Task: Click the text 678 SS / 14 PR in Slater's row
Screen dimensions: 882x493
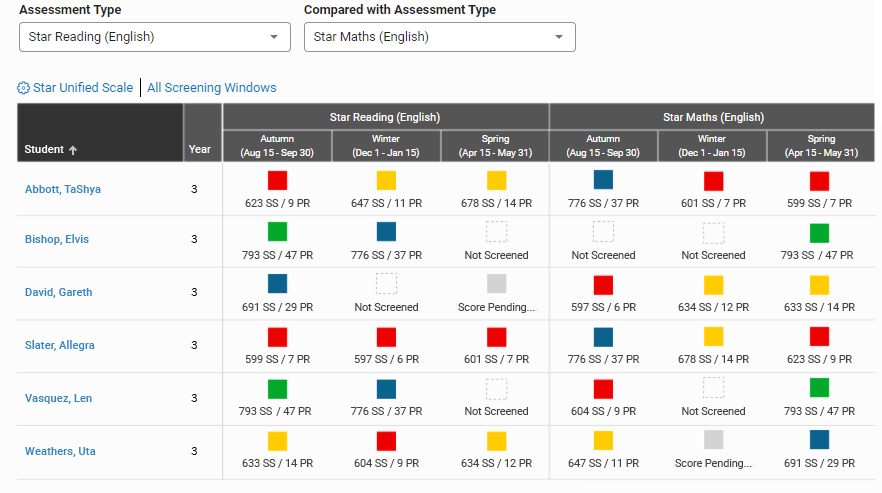Action: [713, 359]
